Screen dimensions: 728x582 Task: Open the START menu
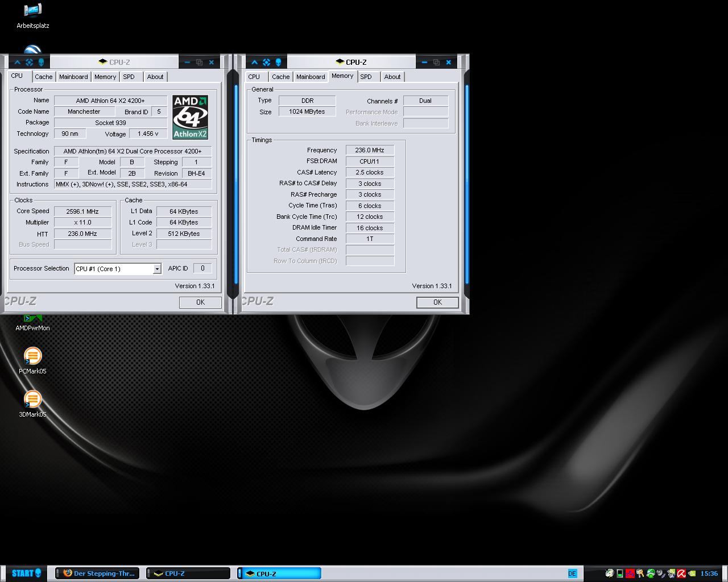tap(26, 573)
